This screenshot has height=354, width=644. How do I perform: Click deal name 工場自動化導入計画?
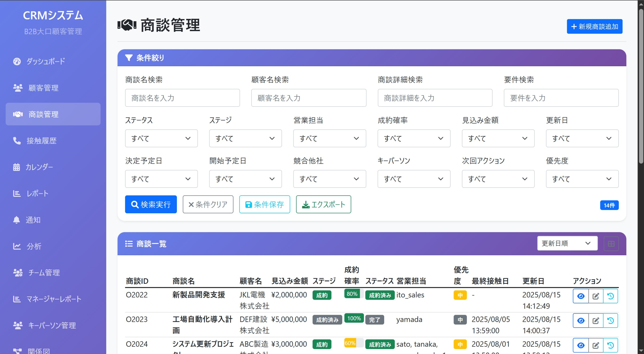point(203,325)
